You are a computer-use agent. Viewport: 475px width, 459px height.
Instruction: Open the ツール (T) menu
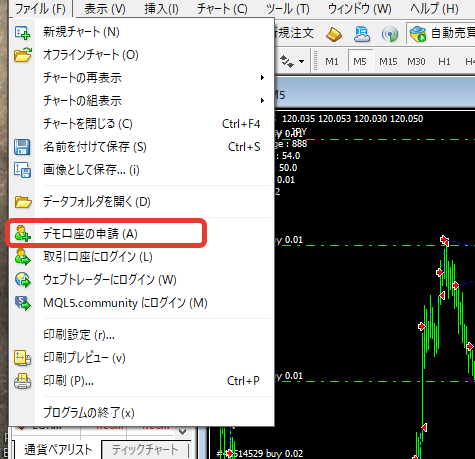pos(288,9)
